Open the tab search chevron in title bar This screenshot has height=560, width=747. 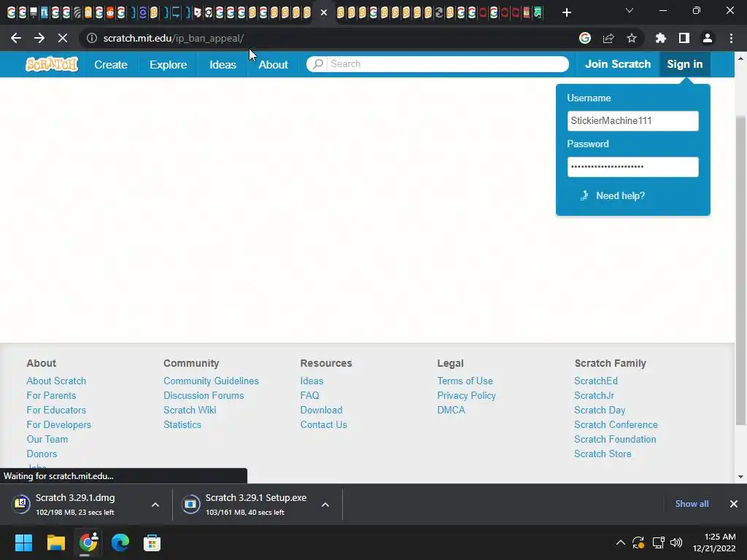[x=630, y=10]
